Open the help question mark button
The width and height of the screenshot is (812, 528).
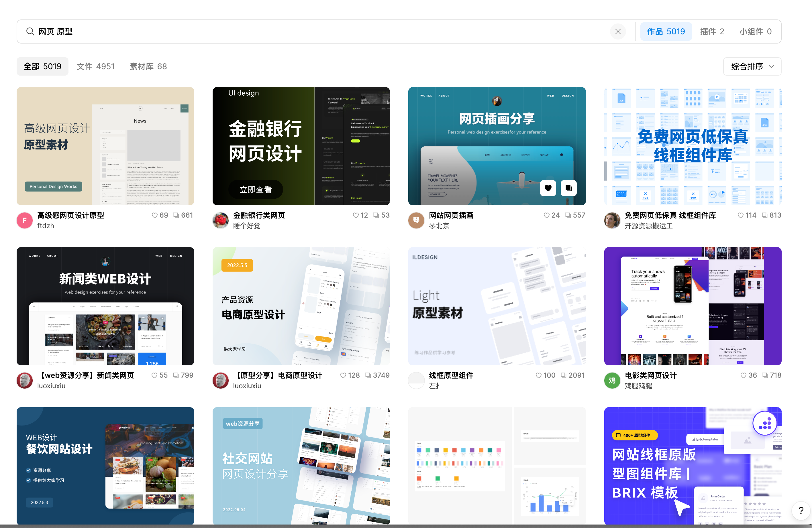(801, 510)
